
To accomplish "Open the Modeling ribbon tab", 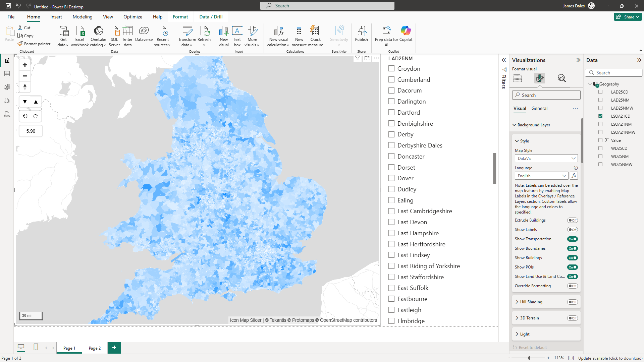I will coord(82,17).
